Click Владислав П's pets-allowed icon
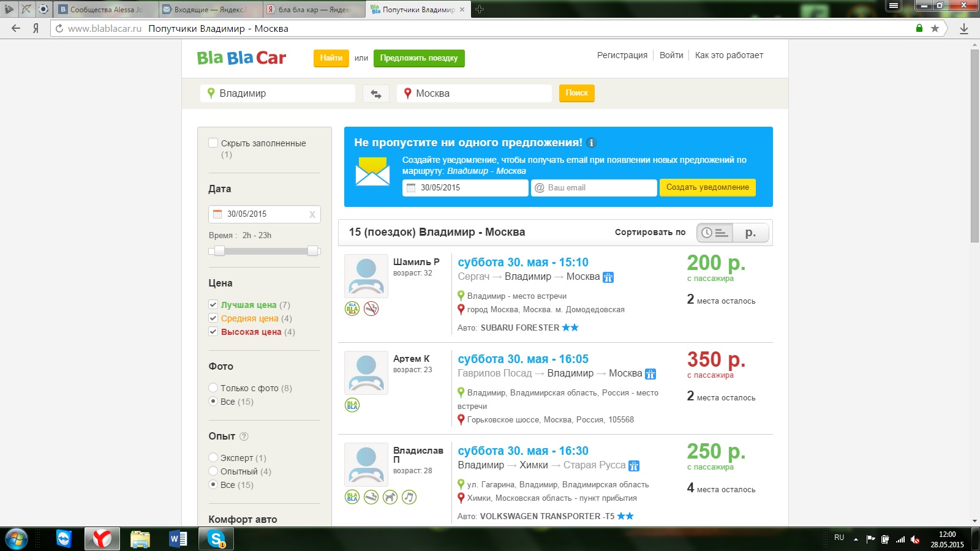This screenshot has height=551, width=980. point(390,497)
